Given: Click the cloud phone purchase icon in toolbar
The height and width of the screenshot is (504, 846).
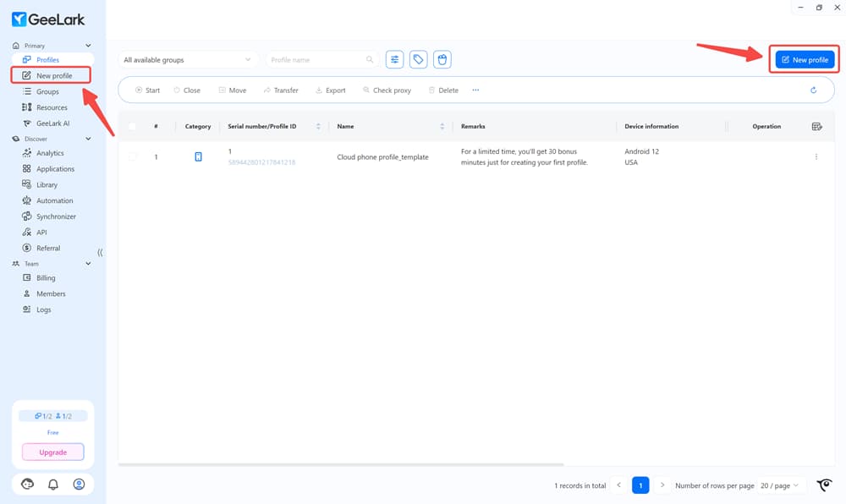Looking at the screenshot, I should [x=442, y=59].
